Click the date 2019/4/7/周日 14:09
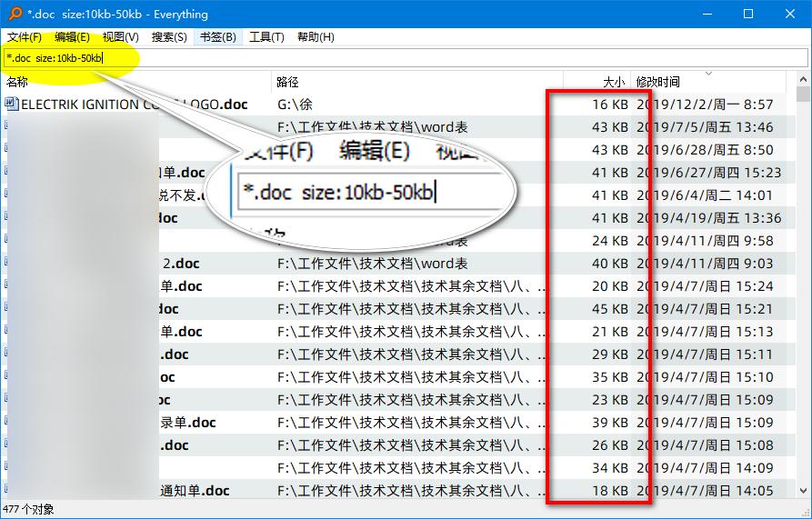Image resolution: width=812 pixels, height=519 pixels. (705, 469)
